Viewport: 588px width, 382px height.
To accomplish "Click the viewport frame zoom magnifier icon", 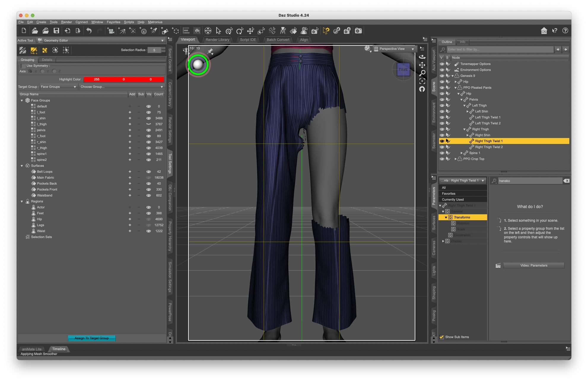I will click(422, 73).
